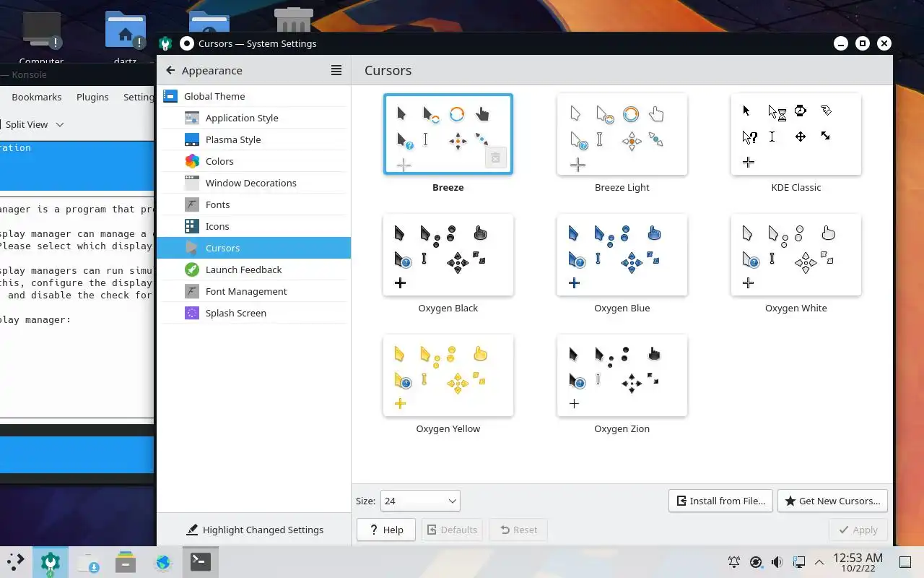
Task: Open the Trash desktop icon
Action: tap(294, 22)
